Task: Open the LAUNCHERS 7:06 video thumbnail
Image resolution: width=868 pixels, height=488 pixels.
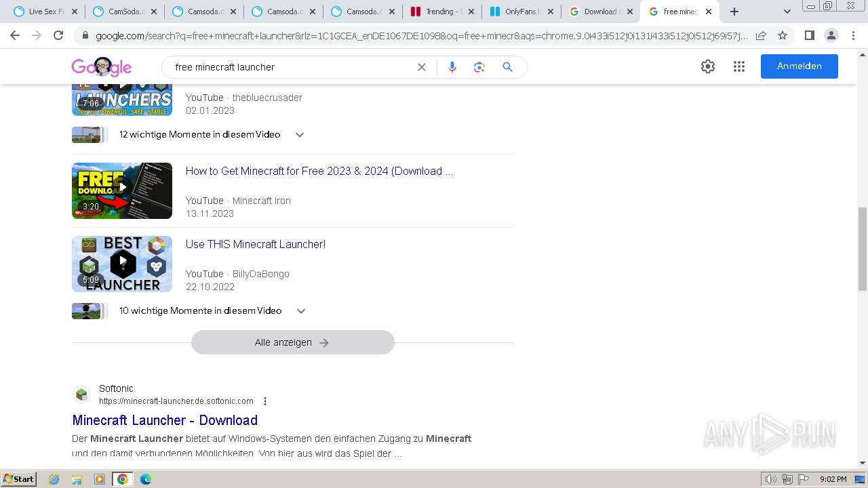Action: coord(122,100)
